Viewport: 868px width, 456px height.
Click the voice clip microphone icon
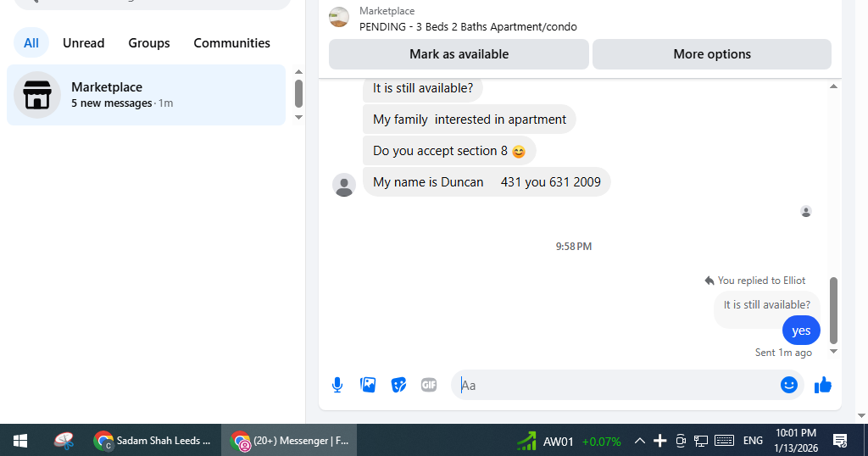(337, 385)
